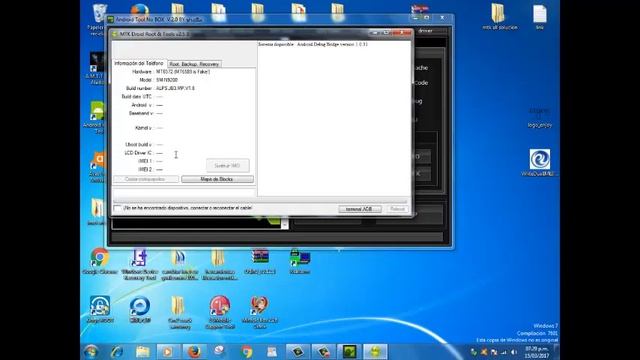Open the link text file on desktop
This screenshot has width=640, height=360.
point(540,17)
